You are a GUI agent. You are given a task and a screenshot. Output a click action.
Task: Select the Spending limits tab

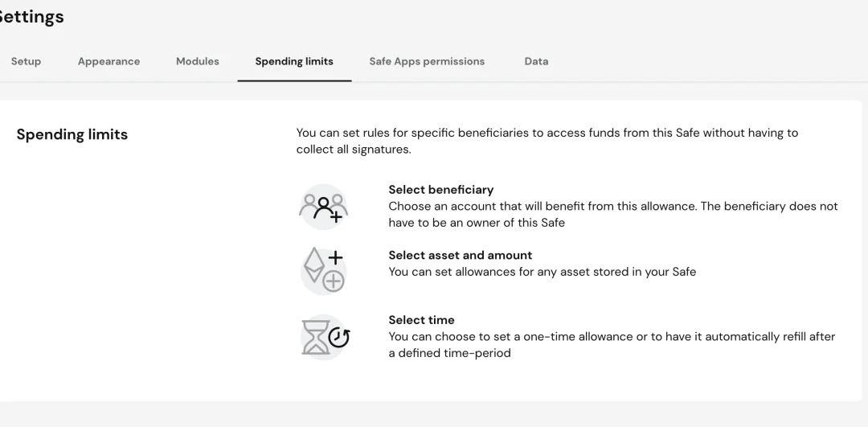294,61
